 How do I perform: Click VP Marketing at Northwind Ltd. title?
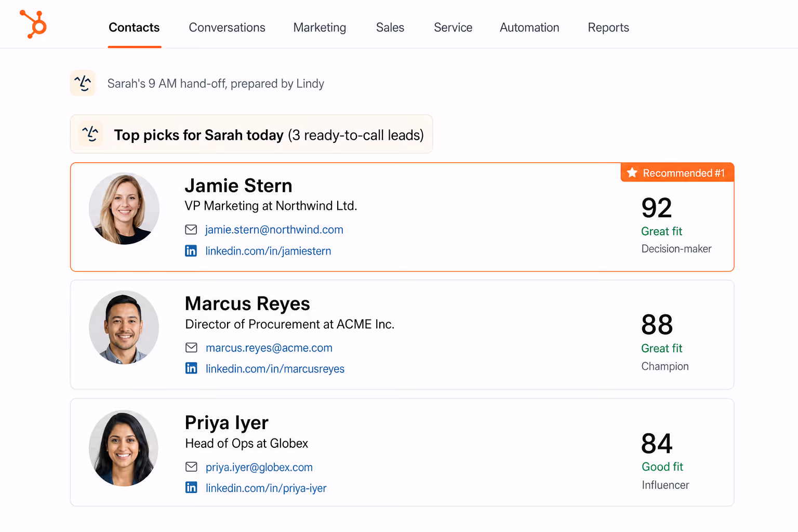(271, 206)
